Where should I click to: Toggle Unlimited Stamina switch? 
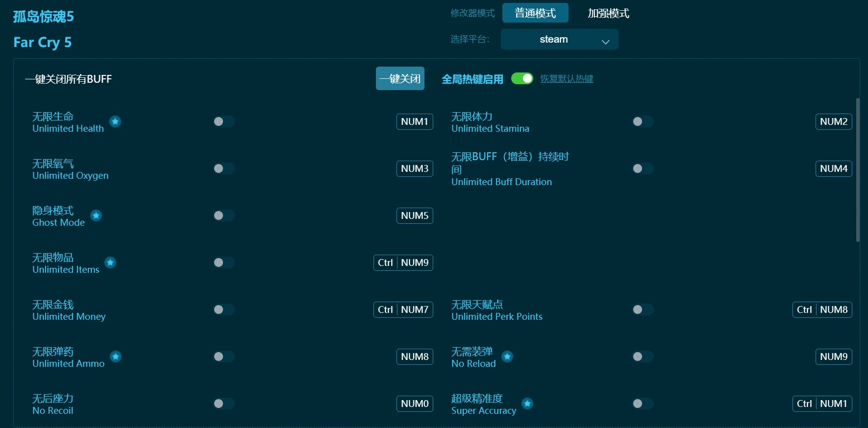643,121
